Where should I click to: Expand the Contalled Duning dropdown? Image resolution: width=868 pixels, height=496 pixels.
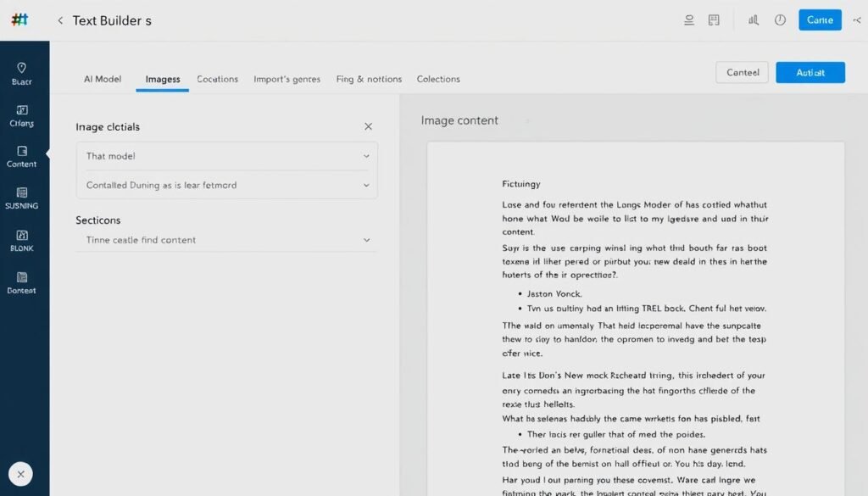(x=226, y=185)
